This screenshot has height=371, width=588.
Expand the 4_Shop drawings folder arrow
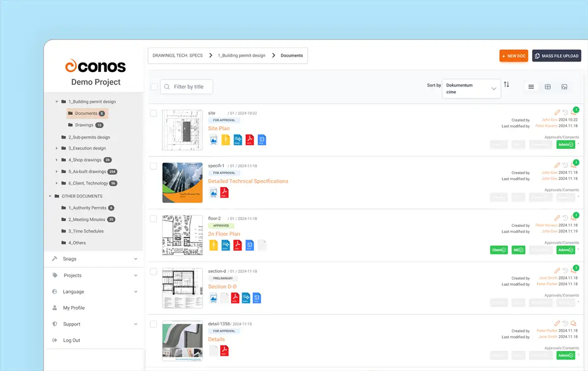coord(57,160)
